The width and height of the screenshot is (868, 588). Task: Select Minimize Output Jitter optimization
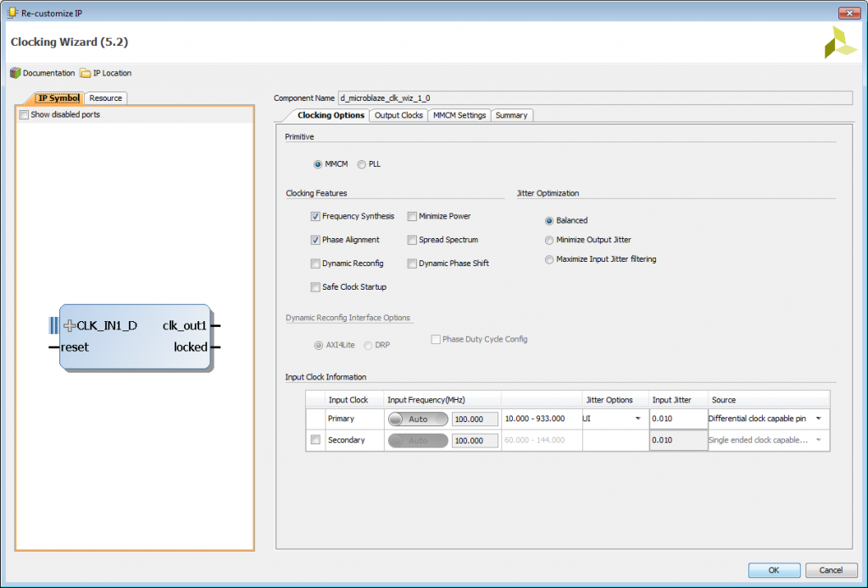[x=550, y=240]
